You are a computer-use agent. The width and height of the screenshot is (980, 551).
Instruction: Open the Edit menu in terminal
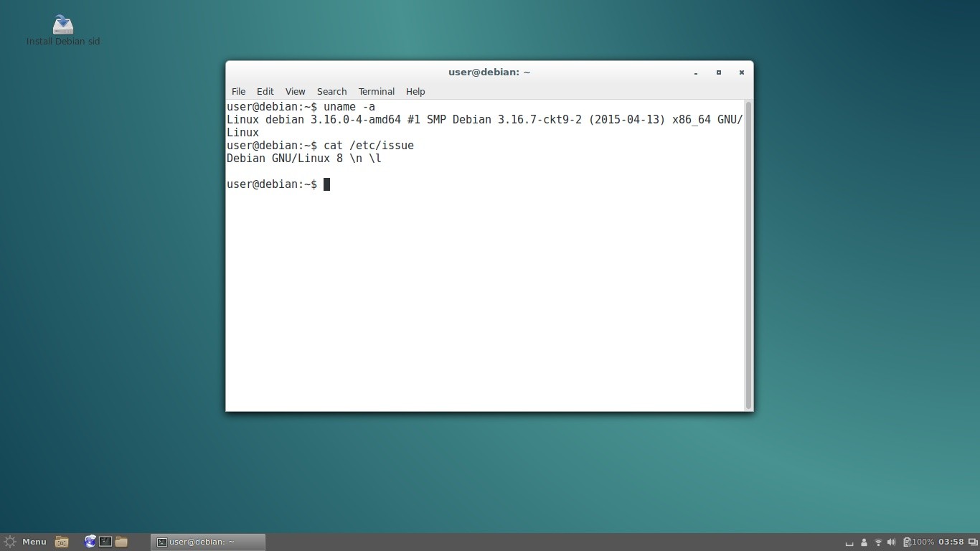pos(265,91)
